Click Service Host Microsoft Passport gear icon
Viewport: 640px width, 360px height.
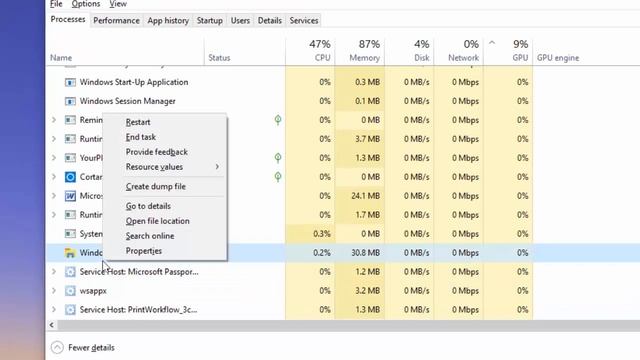pyautogui.click(x=70, y=272)
